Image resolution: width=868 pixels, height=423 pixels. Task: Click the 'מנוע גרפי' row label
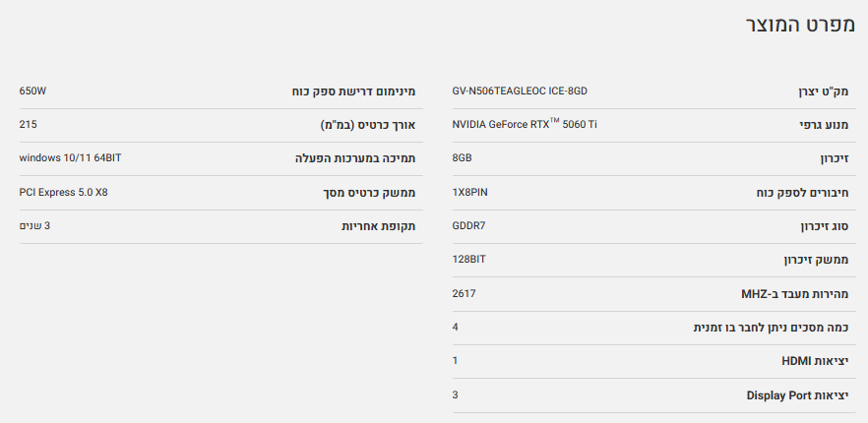[x=823, y=125]
